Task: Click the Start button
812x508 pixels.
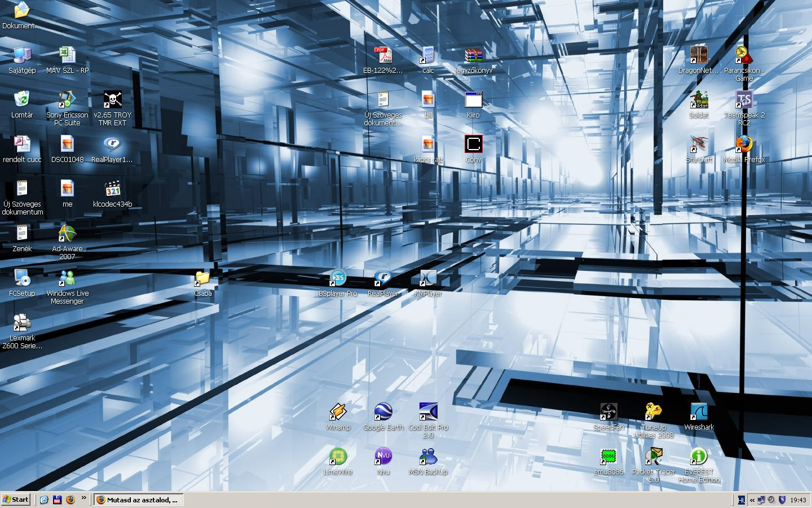Action: click(16, 500)
